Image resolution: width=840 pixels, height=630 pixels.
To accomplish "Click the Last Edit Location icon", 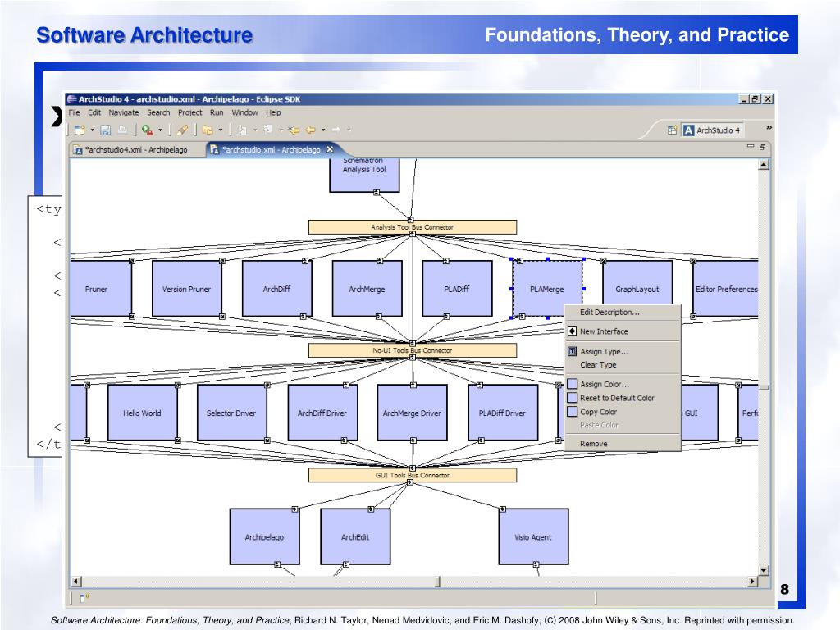I will (294, 130).
